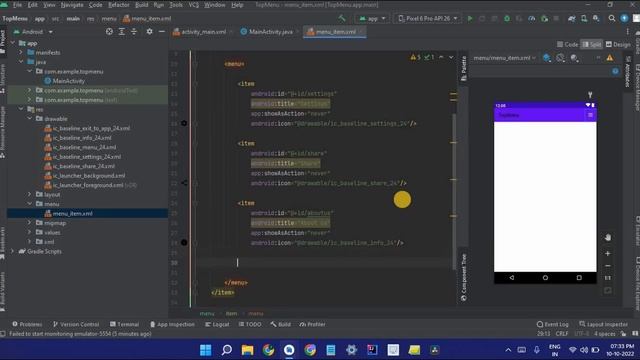
Task: Open the Layout Inspector
Action: tap(603, 324)
